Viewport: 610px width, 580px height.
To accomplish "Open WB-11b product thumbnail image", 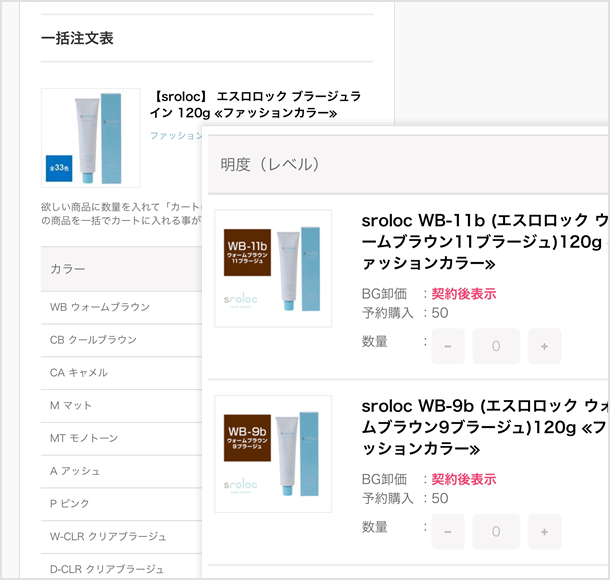I will [273, 267].
